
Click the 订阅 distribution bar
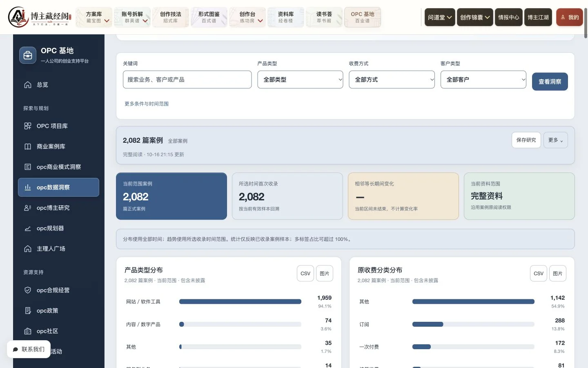click(473, 324)
